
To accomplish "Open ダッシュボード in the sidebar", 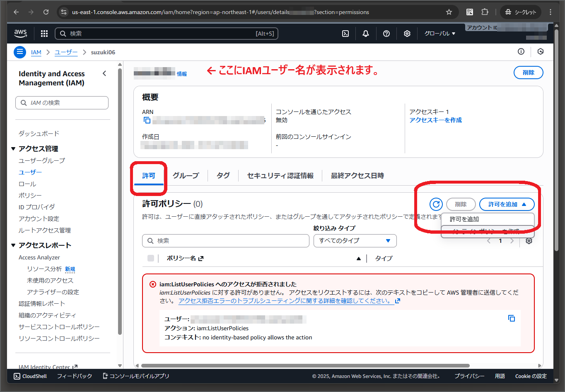I will coord(39,134).
